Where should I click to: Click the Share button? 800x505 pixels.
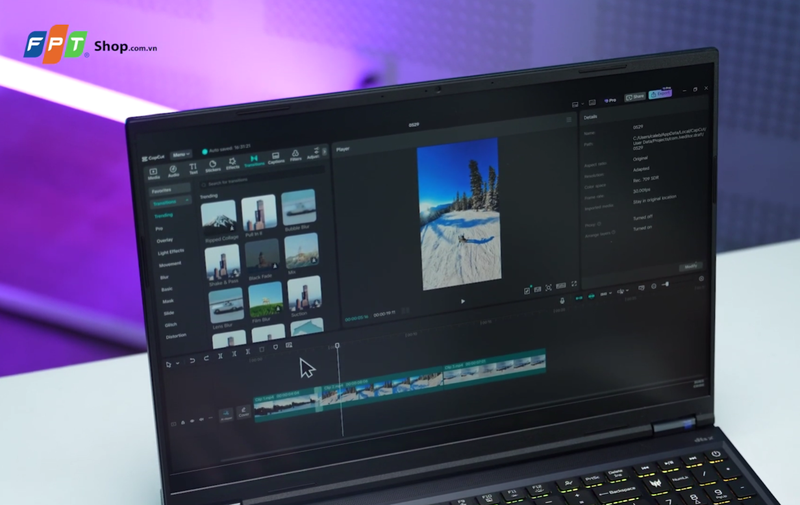[x=635, y=97]
